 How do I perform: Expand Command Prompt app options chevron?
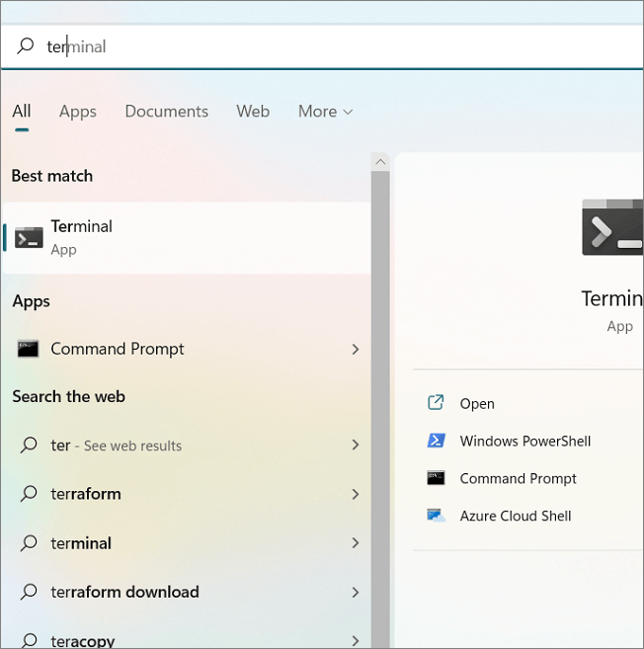click(356, 349)
